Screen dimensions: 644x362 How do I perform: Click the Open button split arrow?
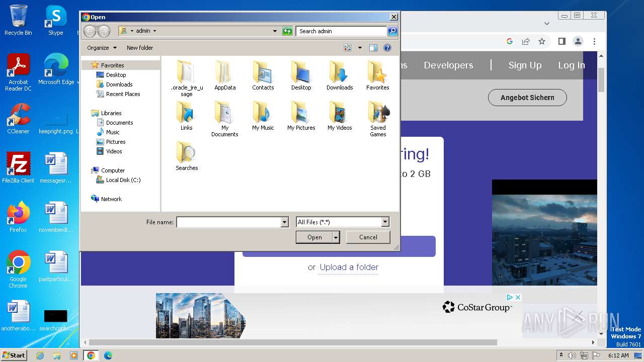[336, 237]
